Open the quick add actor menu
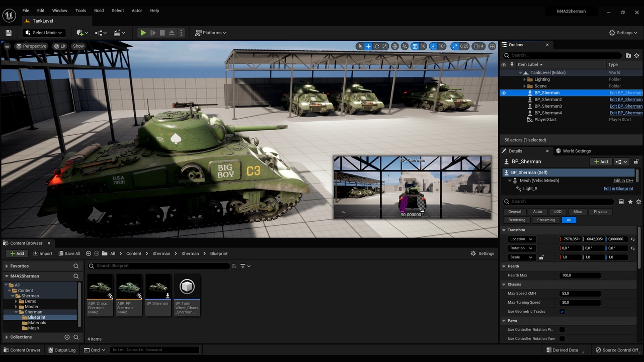Image resolution: width=644 pixels, height=362 pixels. click(82, 33)
